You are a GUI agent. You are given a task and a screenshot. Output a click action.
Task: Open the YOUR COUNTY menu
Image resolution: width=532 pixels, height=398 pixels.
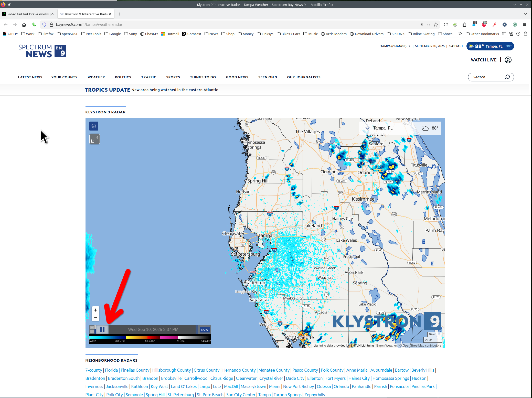(x=64, y=77)
